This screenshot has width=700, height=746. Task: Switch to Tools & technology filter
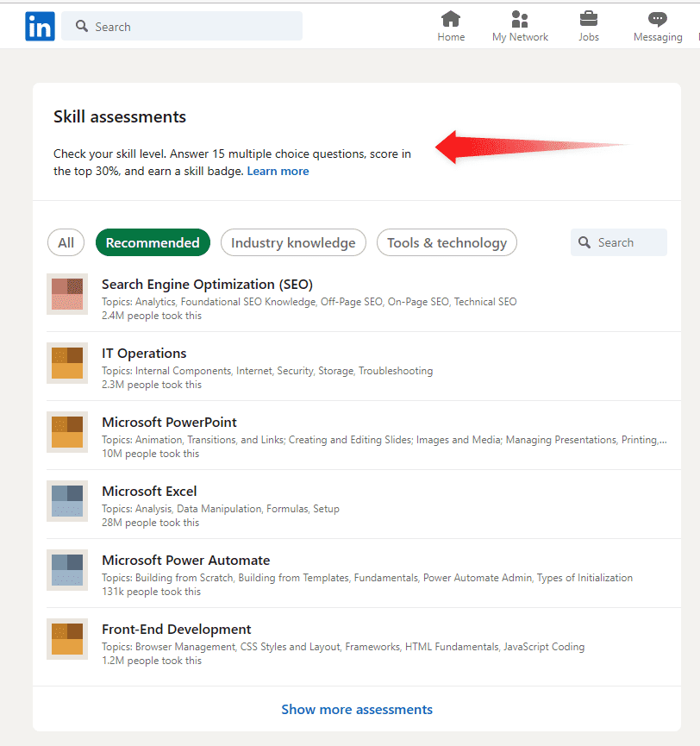pos(447,242)
